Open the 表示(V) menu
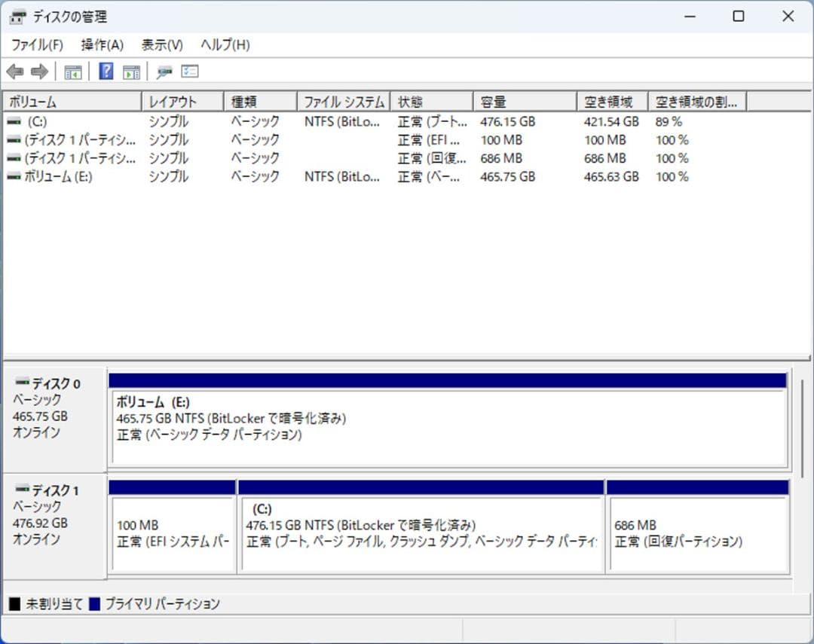Image resolution: width=814 pixels, height=644 pixels. tap(161, 44)
